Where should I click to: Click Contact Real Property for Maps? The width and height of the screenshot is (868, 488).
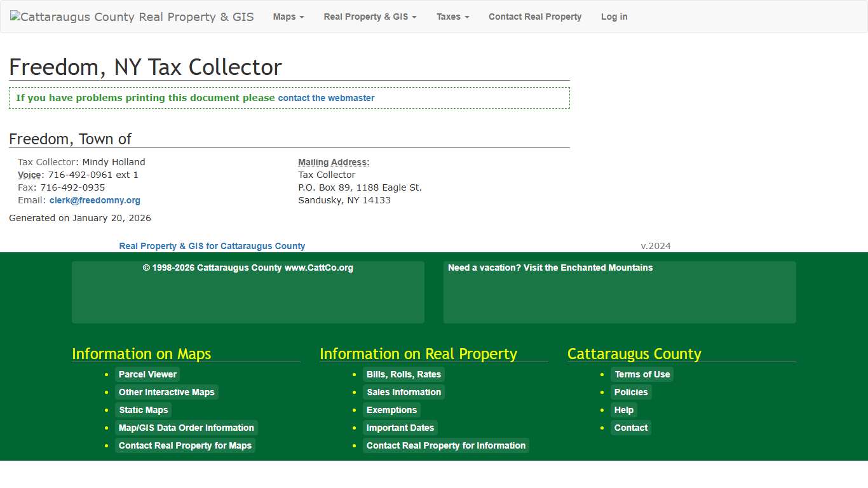point(186,445)
